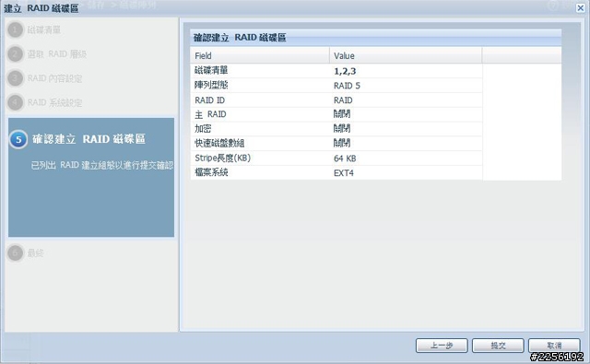Click the 關閉 value in 主 RAID row
590x364 pixels.
coord(342,114)
